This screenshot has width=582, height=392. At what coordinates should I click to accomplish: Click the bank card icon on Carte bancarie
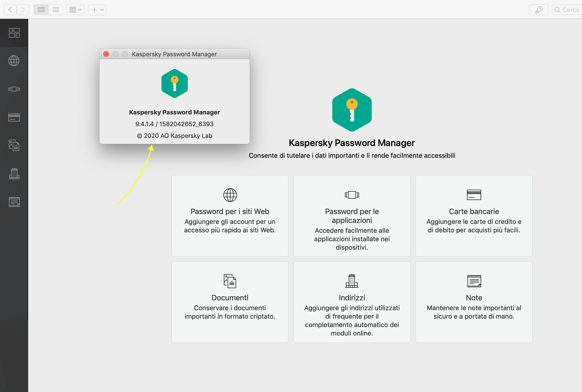[x=474, y=195]
